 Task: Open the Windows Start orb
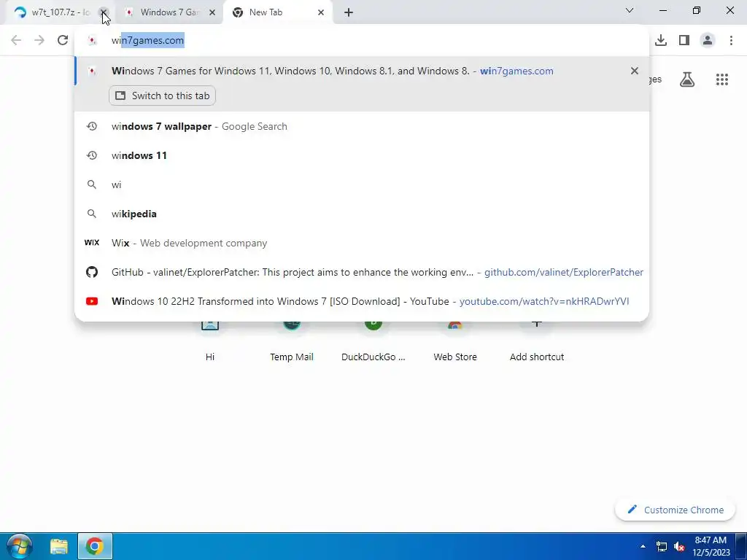(x=20, y=546)
